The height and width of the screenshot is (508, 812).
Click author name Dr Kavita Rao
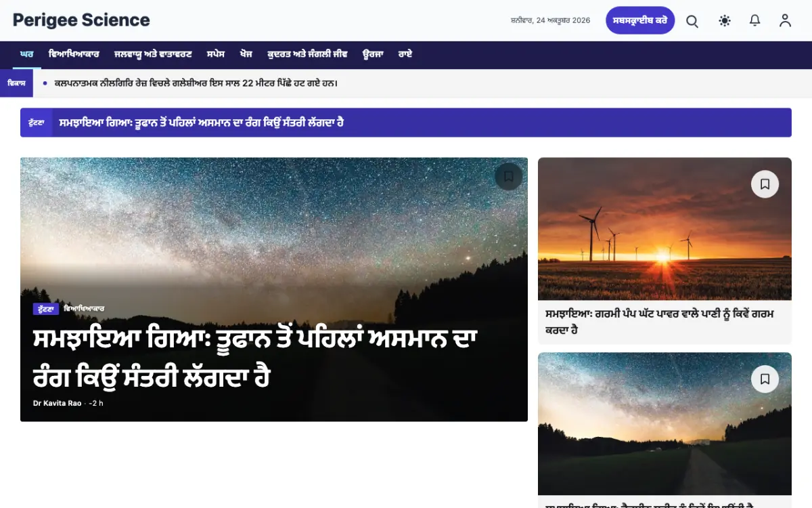pos(57,404)
